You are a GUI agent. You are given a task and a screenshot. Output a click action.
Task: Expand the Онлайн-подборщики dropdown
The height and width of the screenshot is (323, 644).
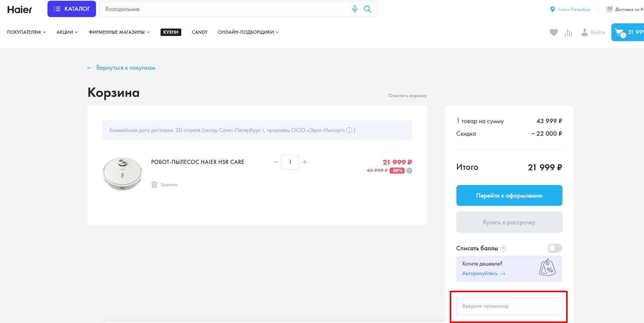(248, 32)
